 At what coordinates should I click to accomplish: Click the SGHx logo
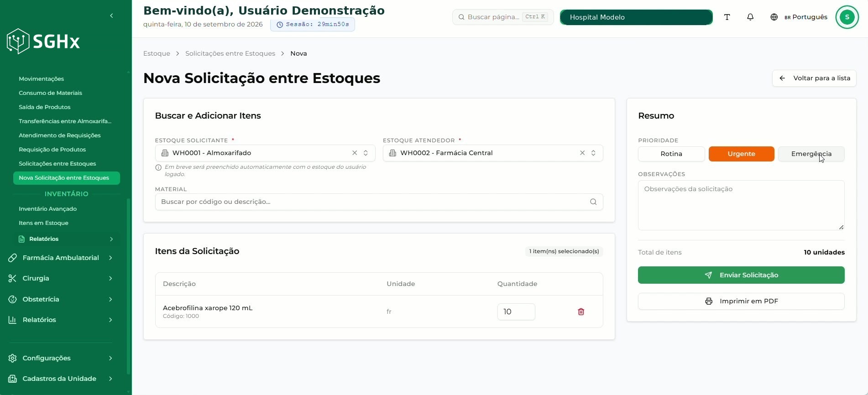point(43,42)
